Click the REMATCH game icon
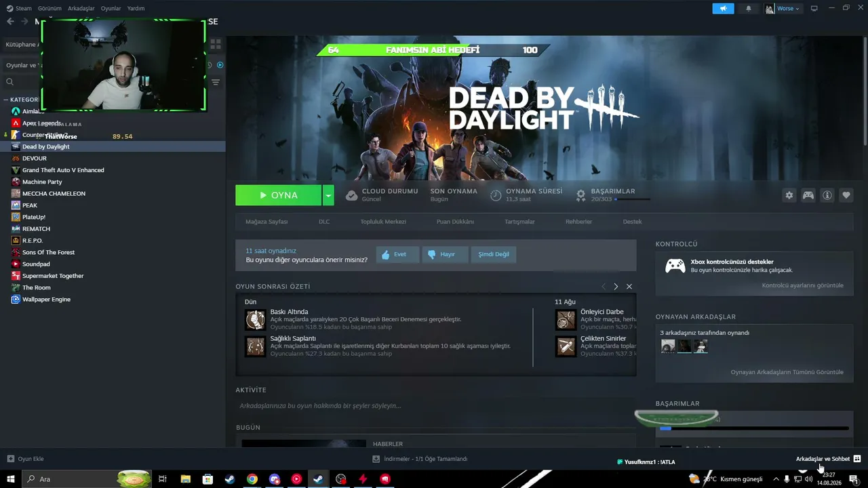This screenshot has width=868, height=488. tap(16, 229)
